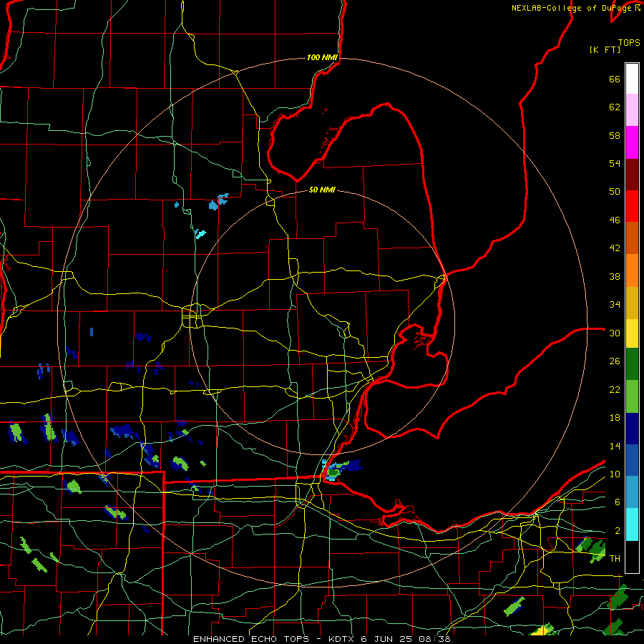Click the '10' legend value
The image size is (644, 644).
pyautogui.click(x=615, y=474)
